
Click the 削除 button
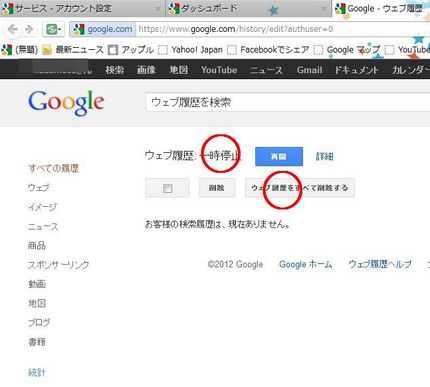(x=217, y=188)
